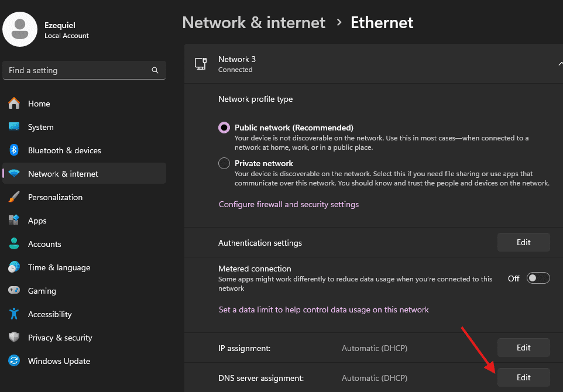Go to Windows Update
This screenshot has height=392, width=563.
(x=58, y=361)
